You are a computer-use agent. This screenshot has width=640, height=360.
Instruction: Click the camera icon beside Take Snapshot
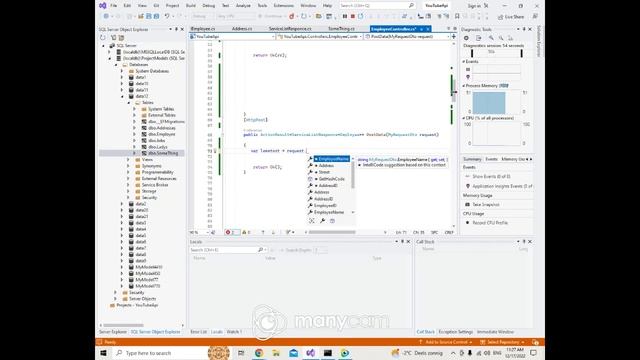click(468, 204)
